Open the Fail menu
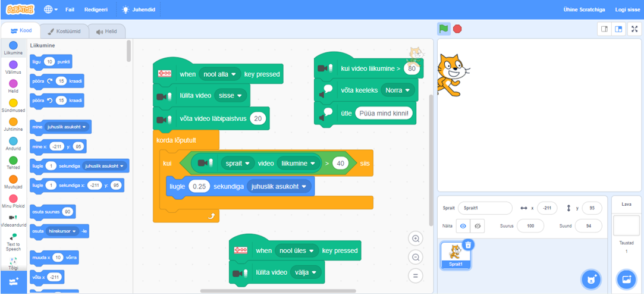The image size is (644, 295). point(70,10)
